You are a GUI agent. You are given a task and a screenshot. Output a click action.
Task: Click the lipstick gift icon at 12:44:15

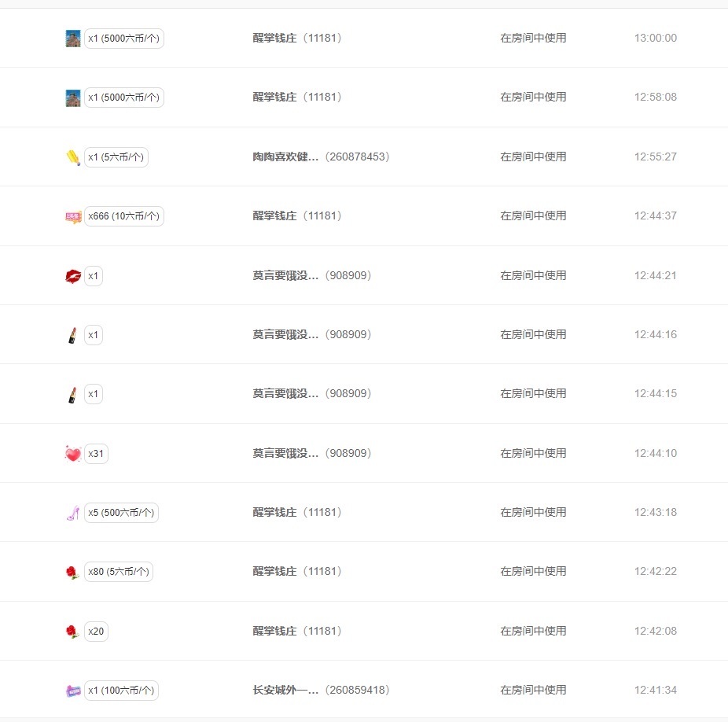72,395
